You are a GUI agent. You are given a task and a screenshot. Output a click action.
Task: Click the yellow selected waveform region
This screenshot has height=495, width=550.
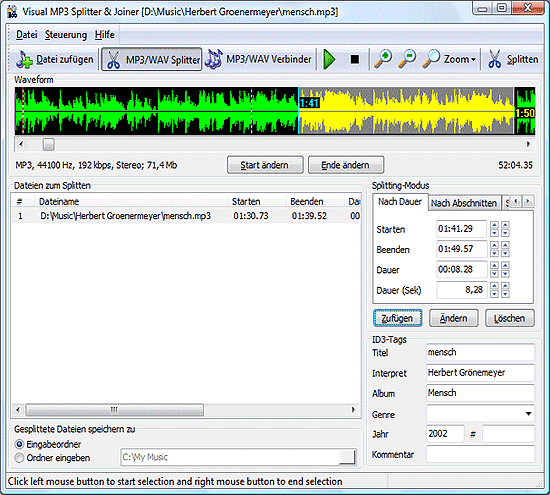coord(406,111)
